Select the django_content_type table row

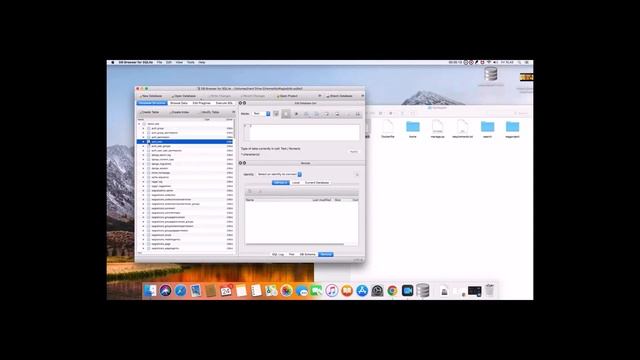185,160
